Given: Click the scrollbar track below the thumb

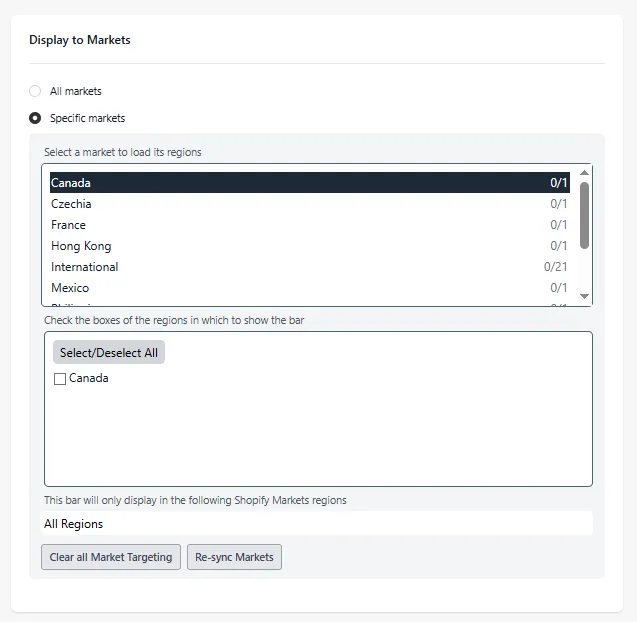Looking at the screenshot, I should pyautogui.click(x=584, y=270).
